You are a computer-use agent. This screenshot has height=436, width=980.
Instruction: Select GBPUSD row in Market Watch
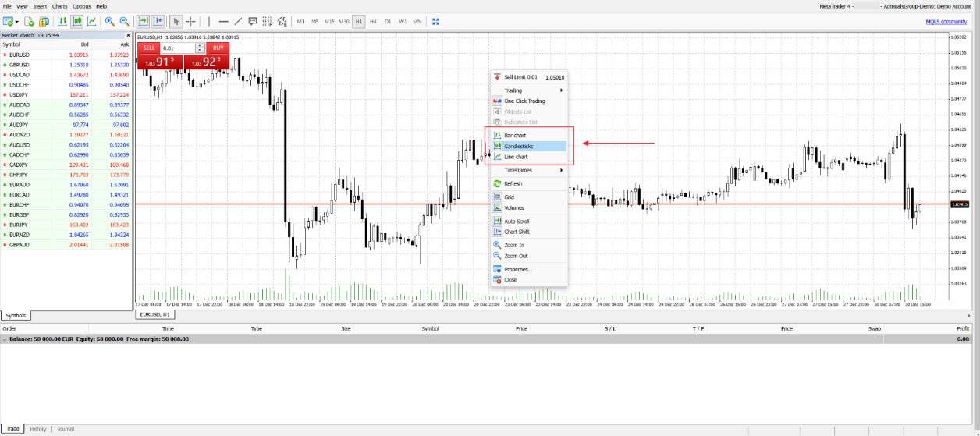click(x=66, y=65)
